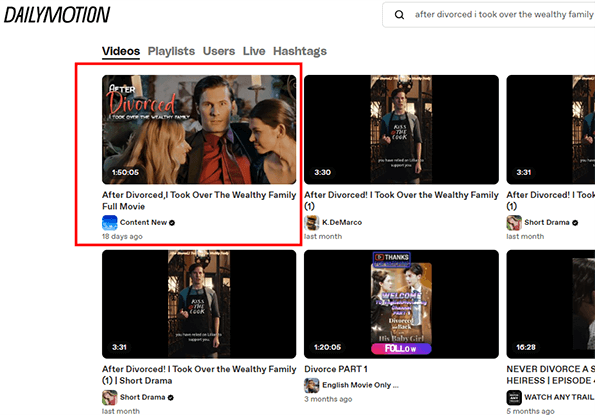
Task: Open K.DeMarco video title link
Action: 401,201
